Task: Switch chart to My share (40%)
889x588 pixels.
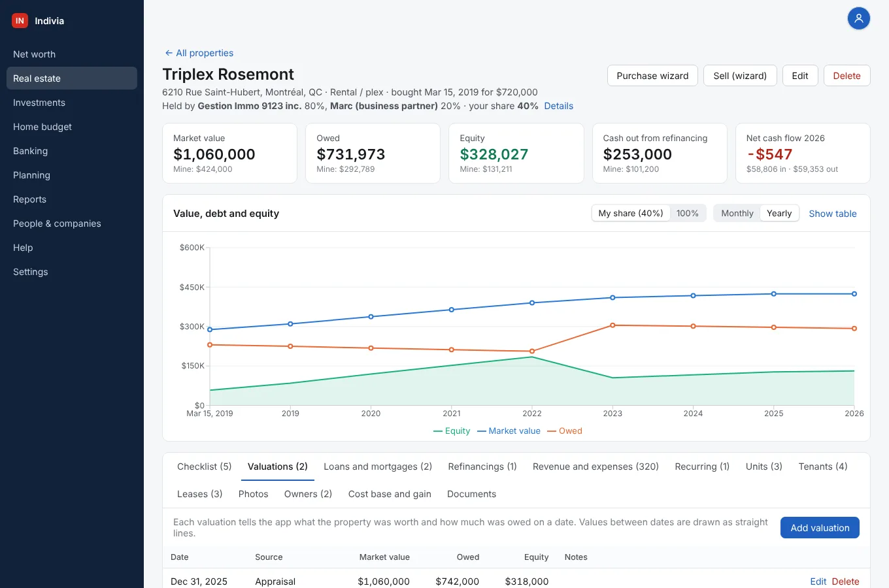Action: [631, 214]
